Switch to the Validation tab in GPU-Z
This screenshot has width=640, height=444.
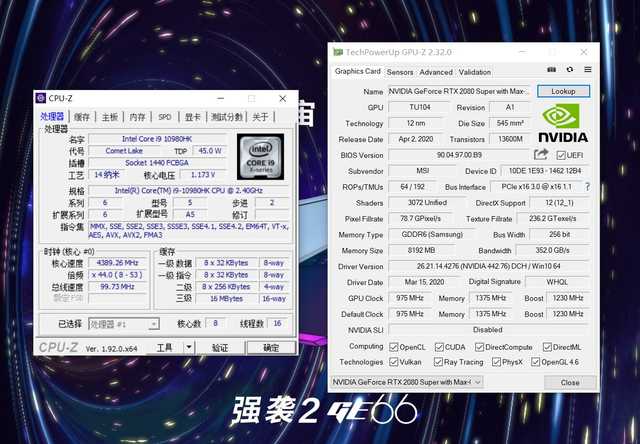[475, 72]
